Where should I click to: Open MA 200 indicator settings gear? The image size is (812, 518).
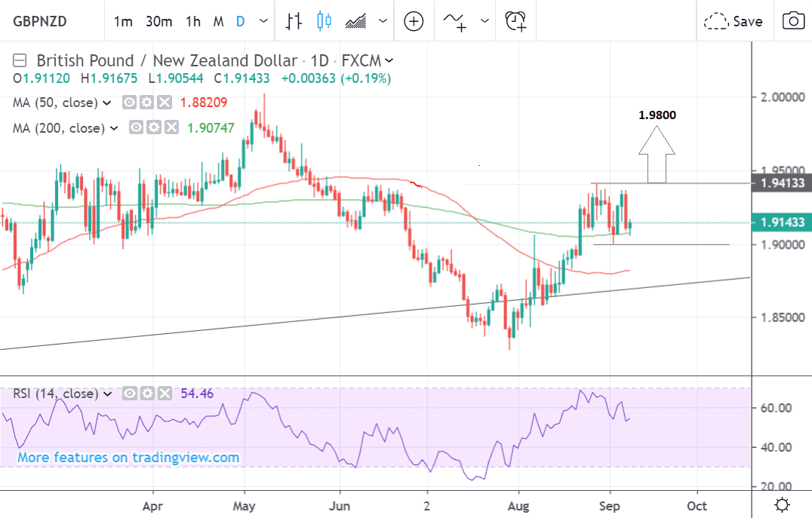pyautogui.click(x=154, y=127)
